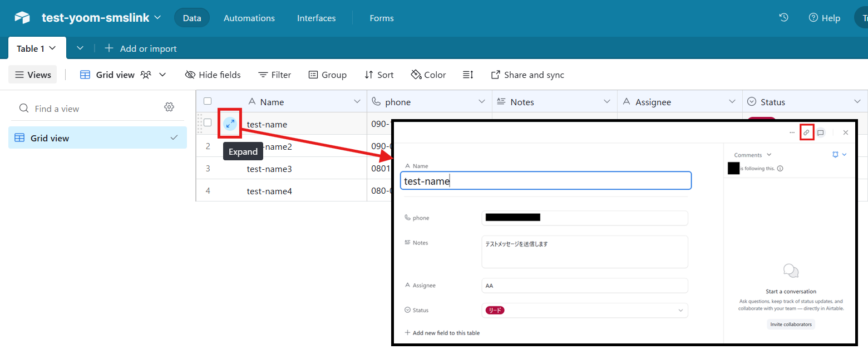The image size is (868, 349).
Task: Expand the Name column header dropdown
Action: click(357, 102)
